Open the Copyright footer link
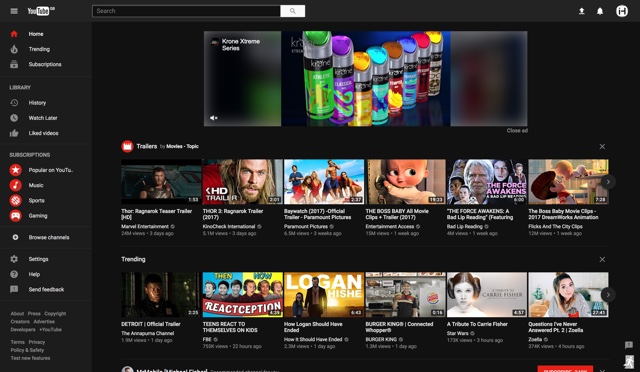The width and height of the screenshot is (640, 372). click(55, 314)
